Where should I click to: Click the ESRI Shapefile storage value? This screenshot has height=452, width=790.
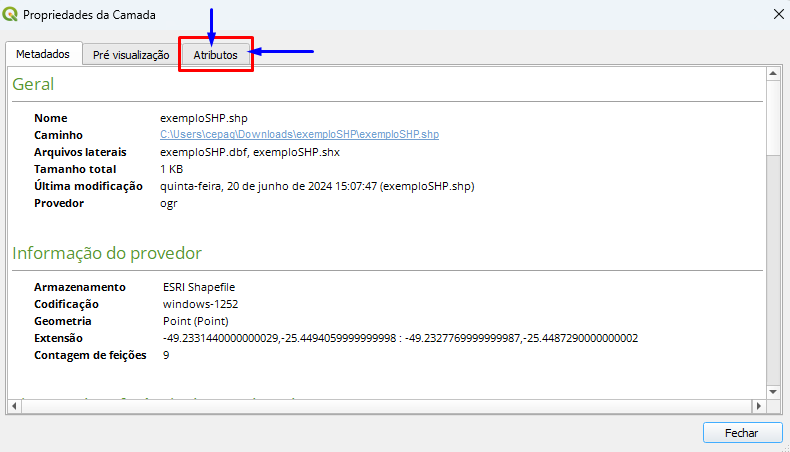pyautogui.click(x=199, y=287)
